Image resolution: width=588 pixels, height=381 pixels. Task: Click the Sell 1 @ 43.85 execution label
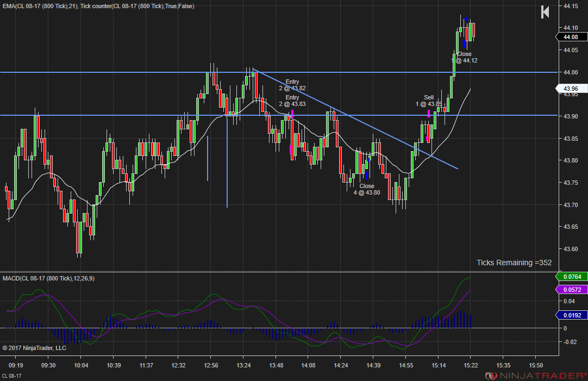429,101
